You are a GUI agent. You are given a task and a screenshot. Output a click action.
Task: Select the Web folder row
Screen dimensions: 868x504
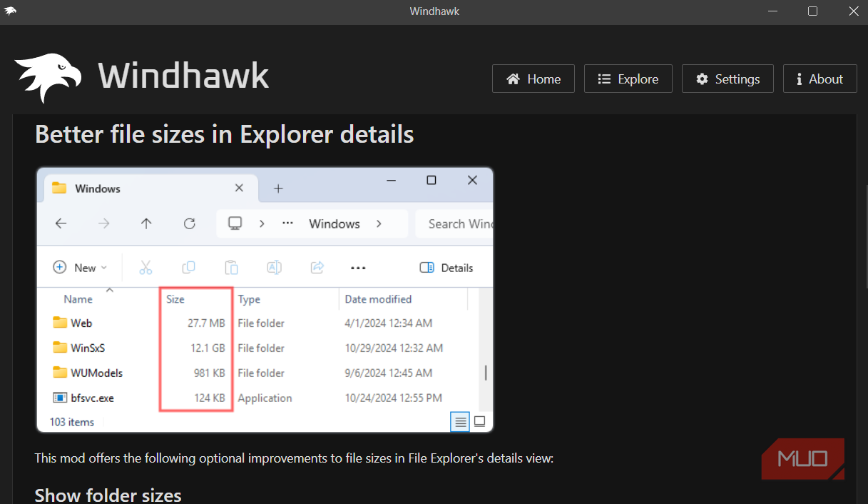pos(257,323)
